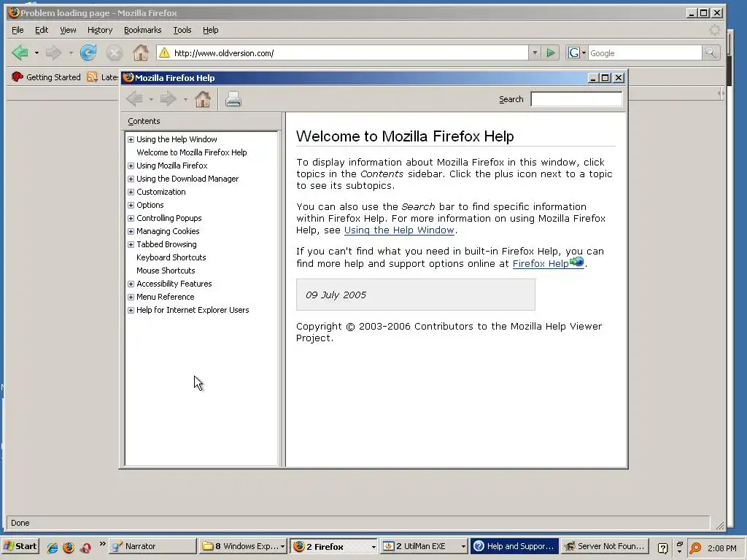Expand the Using the Download Manager topic
747x560 pixels.
tap(131, 179)
